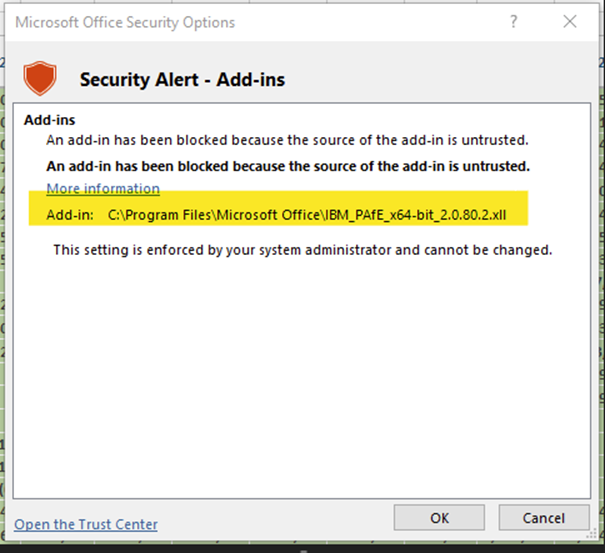
Task: Click the Microsoft Office Security Options title bar
Action: (125, 22)
